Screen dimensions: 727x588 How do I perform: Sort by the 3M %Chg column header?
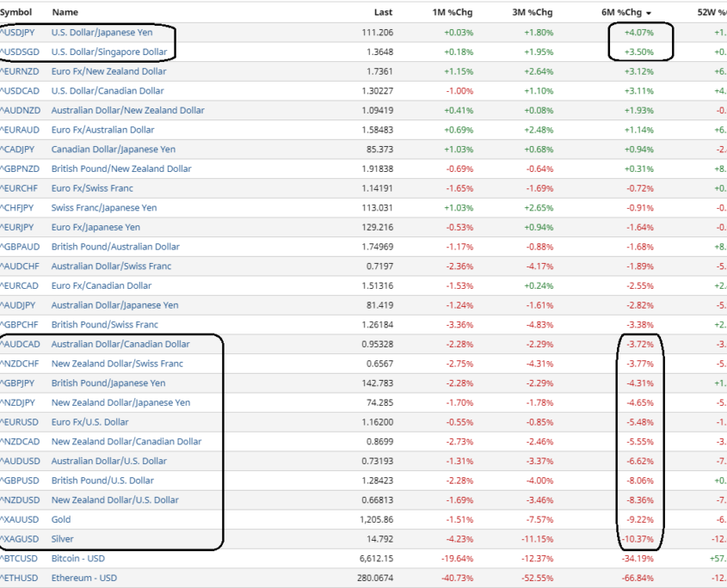click(533, 12)
